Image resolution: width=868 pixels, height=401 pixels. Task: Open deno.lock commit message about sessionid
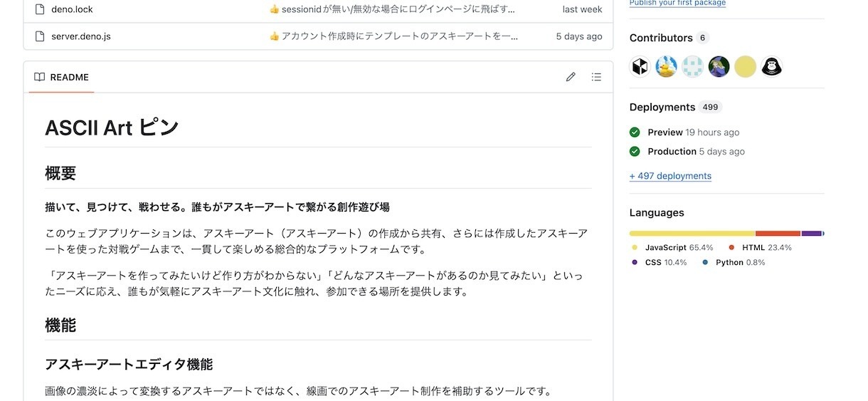tap(392, 9)
